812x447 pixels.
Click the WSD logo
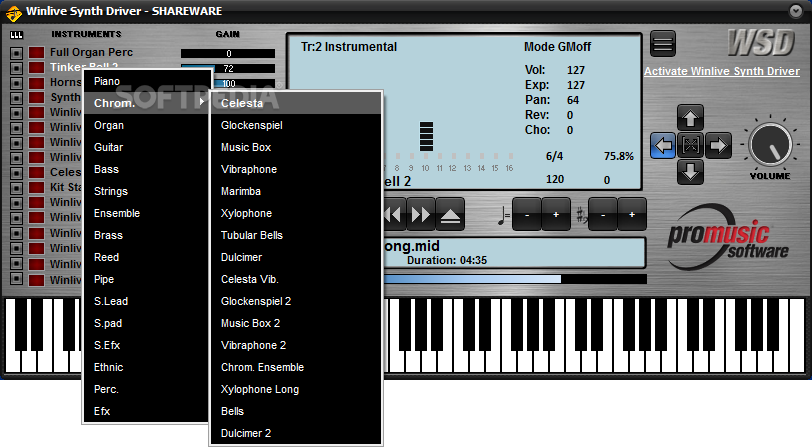point(761,42)
